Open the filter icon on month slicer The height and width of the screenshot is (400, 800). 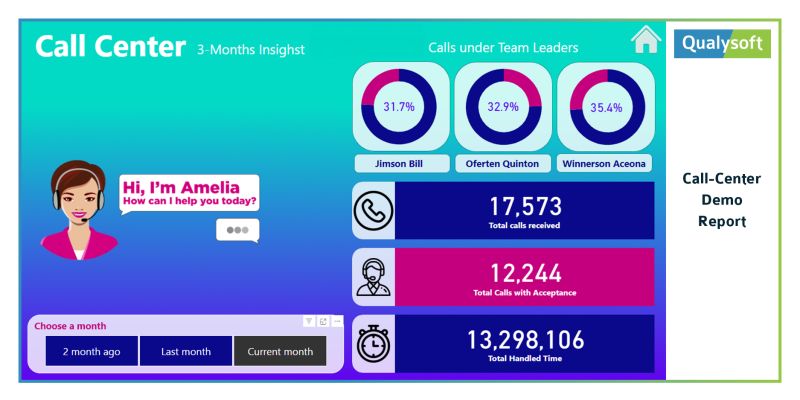coord(309,321)
